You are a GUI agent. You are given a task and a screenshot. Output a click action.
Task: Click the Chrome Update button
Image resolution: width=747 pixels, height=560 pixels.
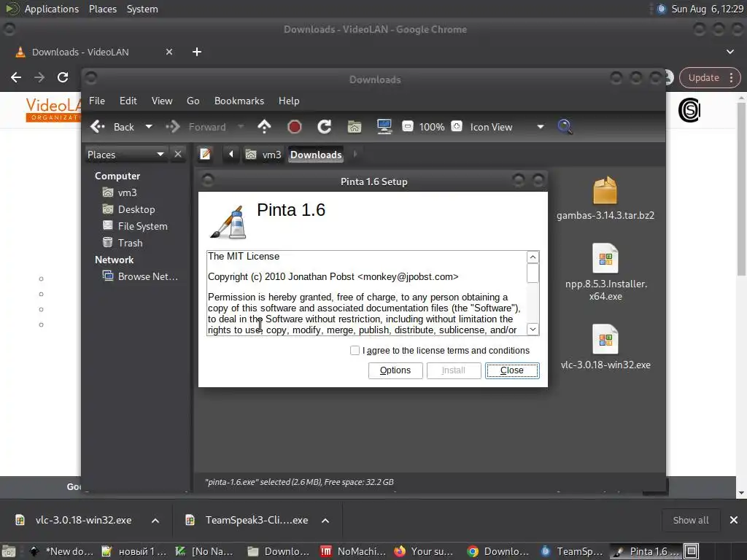(x=710, y=77)
